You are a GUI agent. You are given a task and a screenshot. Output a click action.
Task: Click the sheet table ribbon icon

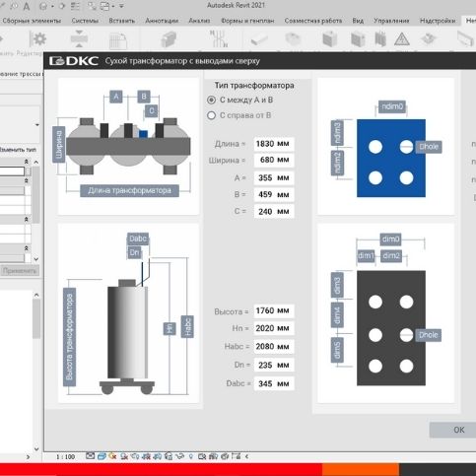point(118,40)
